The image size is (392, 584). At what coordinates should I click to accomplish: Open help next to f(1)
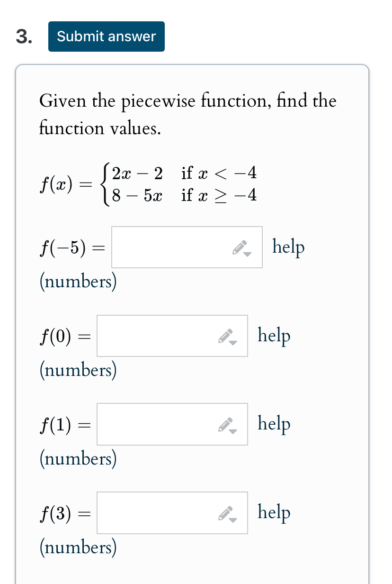[274, 424]
